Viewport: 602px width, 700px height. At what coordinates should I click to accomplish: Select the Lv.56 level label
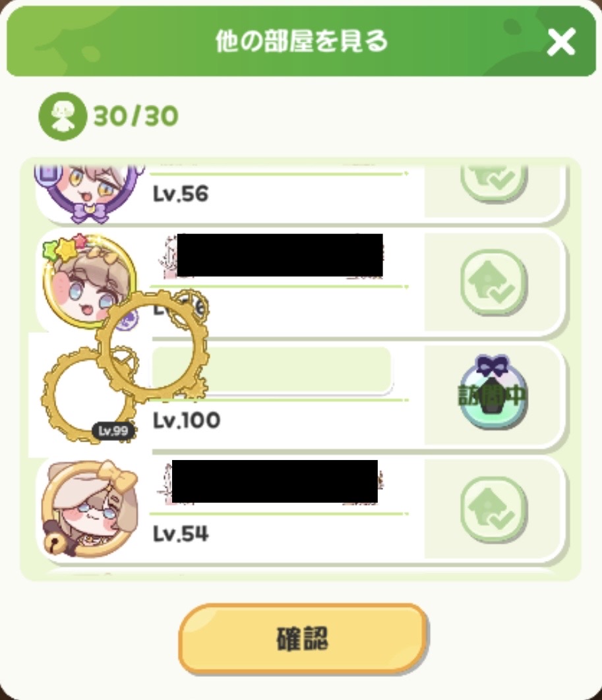pos(181,194)
